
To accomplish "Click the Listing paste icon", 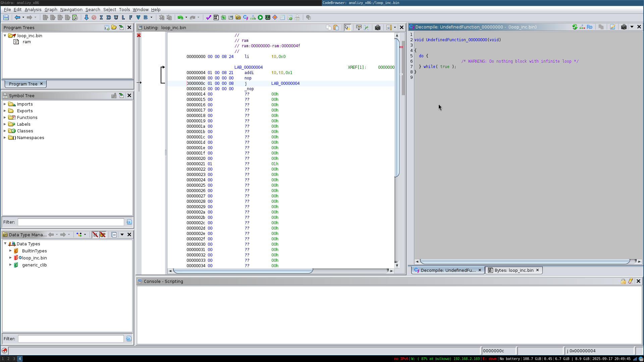I will [x=336, y=27].
